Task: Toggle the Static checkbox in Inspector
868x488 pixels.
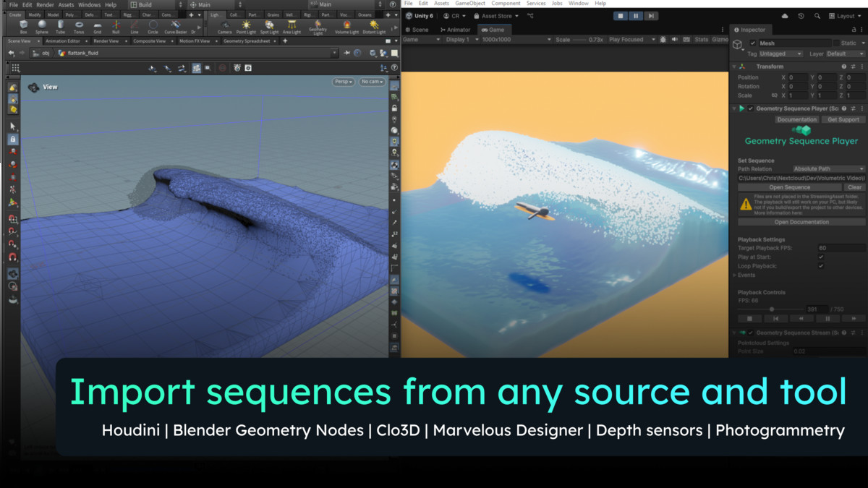Action: pyautogui.click(x=836, y=43)
